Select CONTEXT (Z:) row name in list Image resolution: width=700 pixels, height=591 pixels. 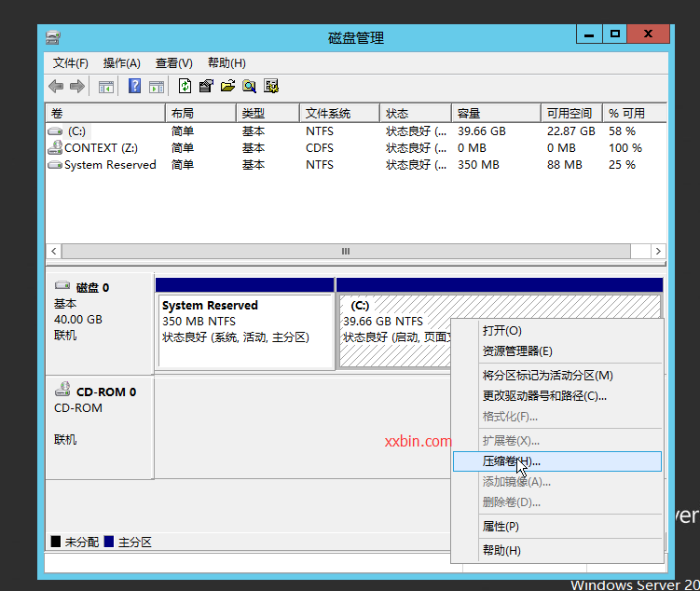tap(101, 147)
